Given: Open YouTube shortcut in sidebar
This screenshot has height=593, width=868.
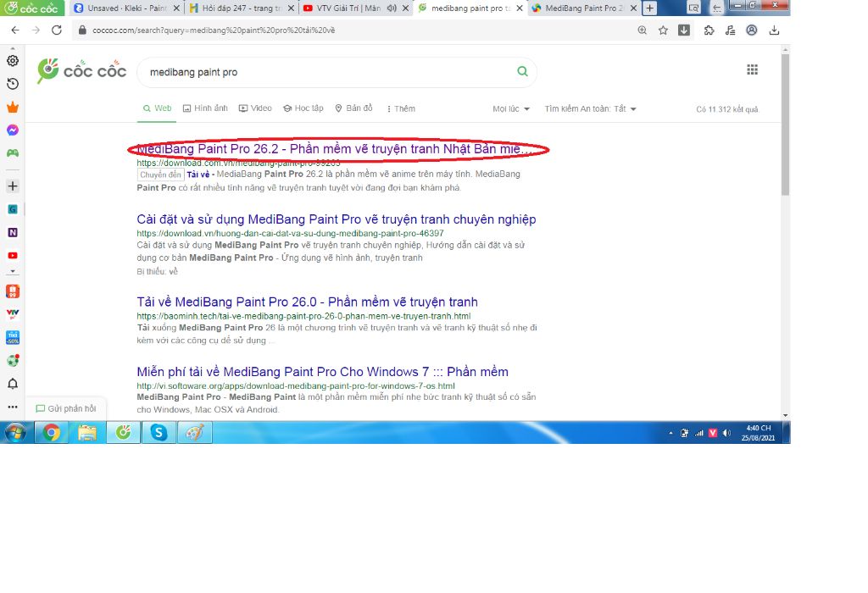Looking at the screenshot, I should [x=13, y=256].
